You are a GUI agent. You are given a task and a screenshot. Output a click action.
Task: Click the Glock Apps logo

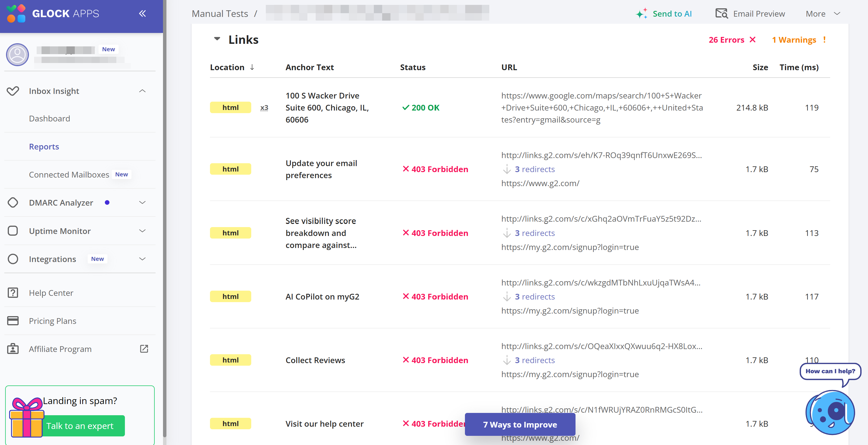[x=53, y=13]
